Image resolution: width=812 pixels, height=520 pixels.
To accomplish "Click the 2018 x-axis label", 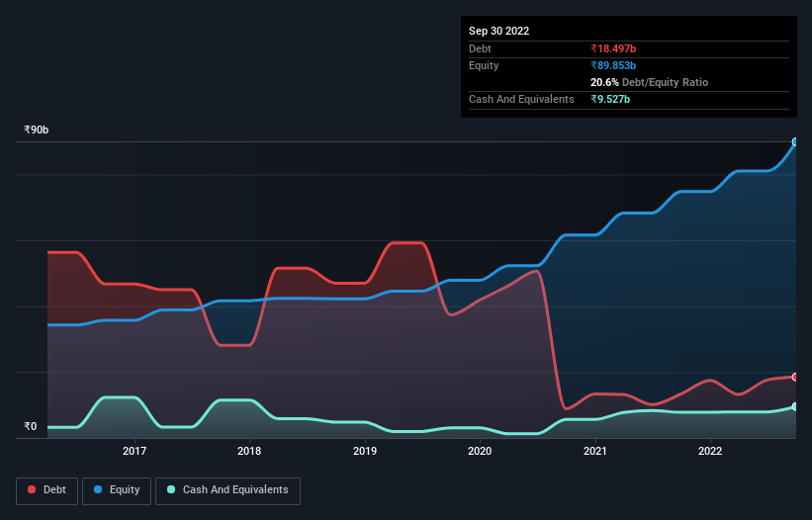I will 249,451.
